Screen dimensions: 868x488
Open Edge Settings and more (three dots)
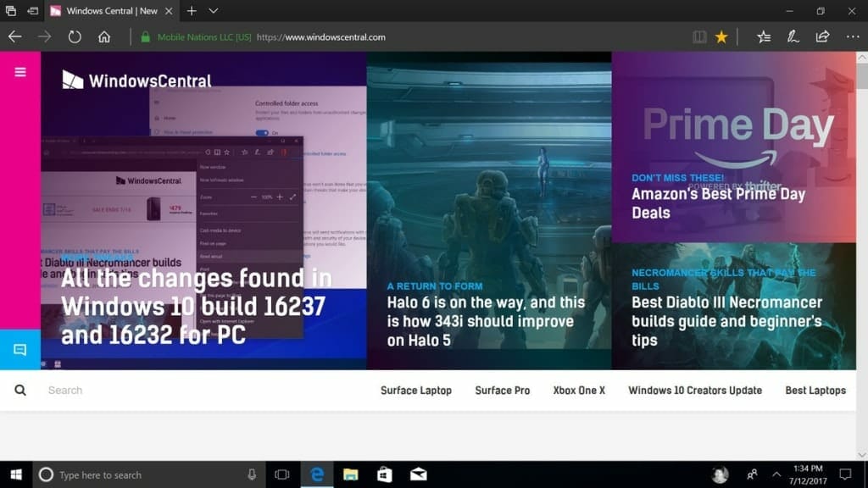click(x=852, y=37)
